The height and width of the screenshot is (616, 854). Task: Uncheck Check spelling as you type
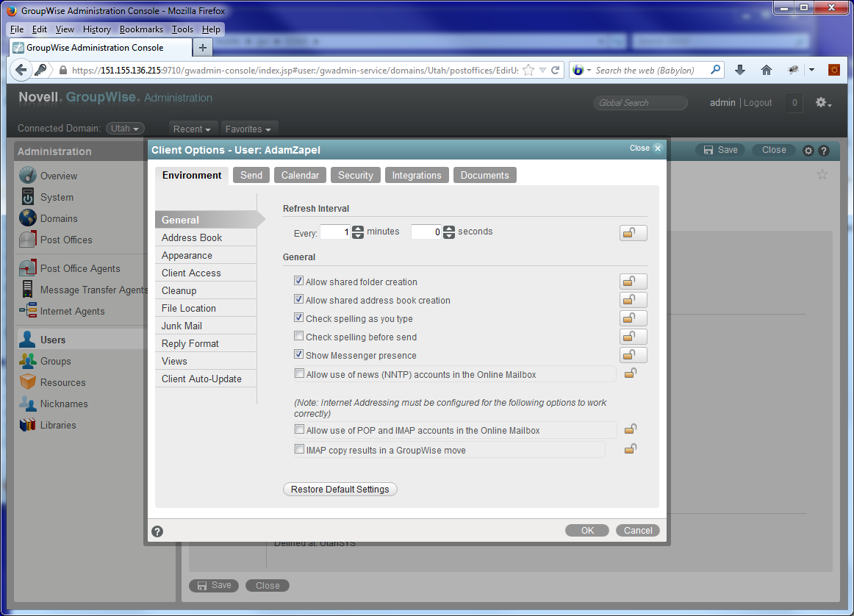coord(298,318)
